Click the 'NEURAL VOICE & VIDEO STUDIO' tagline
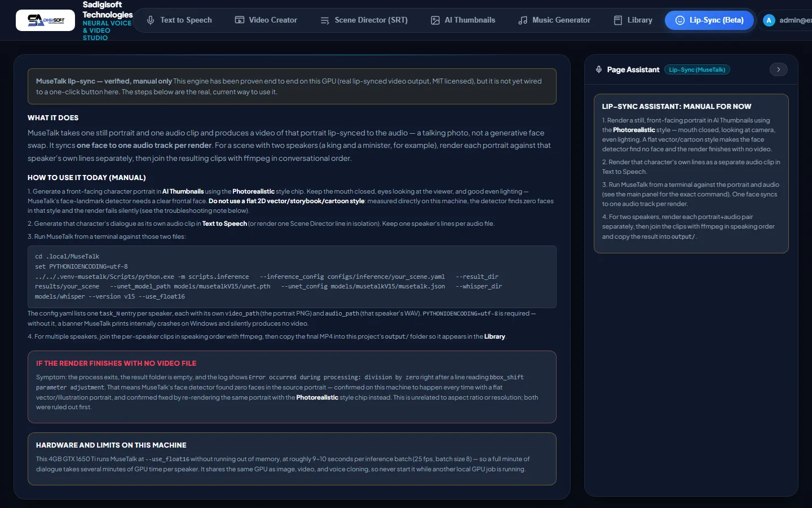Image resolution: width=812 pixels, height=508 pixels. point(107,30)
